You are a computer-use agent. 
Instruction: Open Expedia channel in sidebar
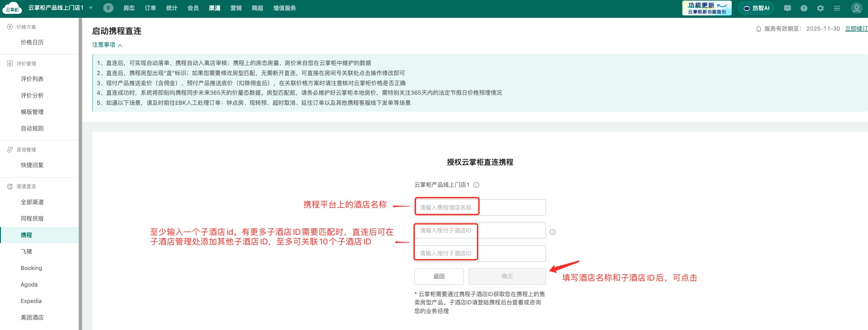click(31, 301)
